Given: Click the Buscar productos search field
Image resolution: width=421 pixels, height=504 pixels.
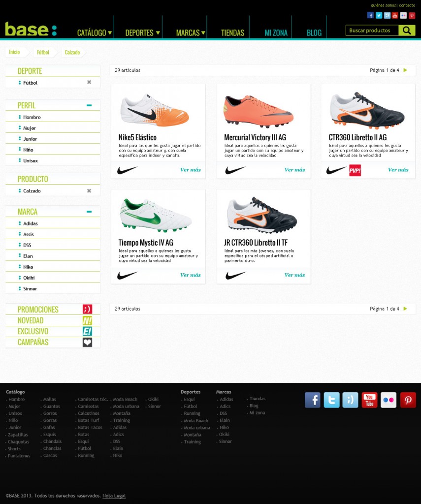Looking at the screenshot, I should (372, 31).
